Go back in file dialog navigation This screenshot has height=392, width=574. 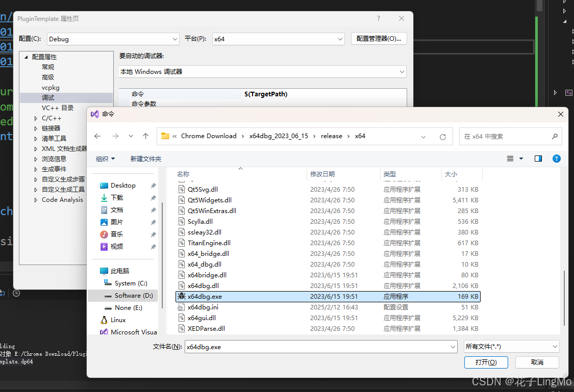coord(97,137)
